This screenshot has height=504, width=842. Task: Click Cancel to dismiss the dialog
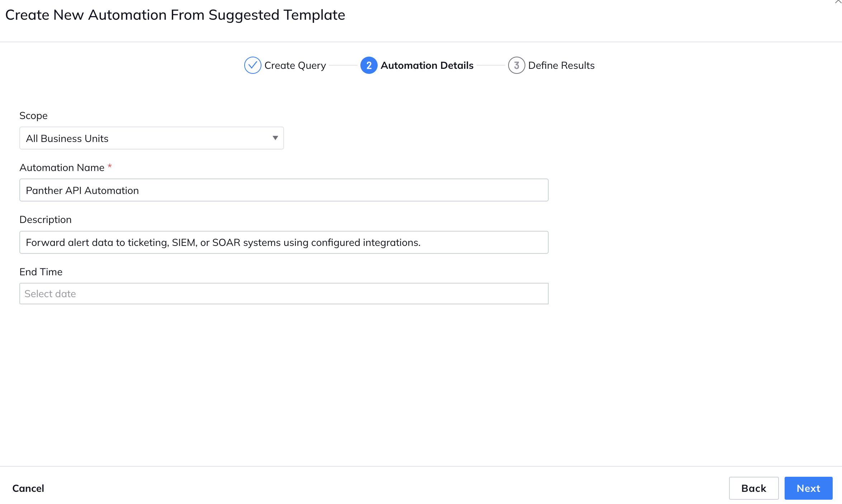[28, 488]
